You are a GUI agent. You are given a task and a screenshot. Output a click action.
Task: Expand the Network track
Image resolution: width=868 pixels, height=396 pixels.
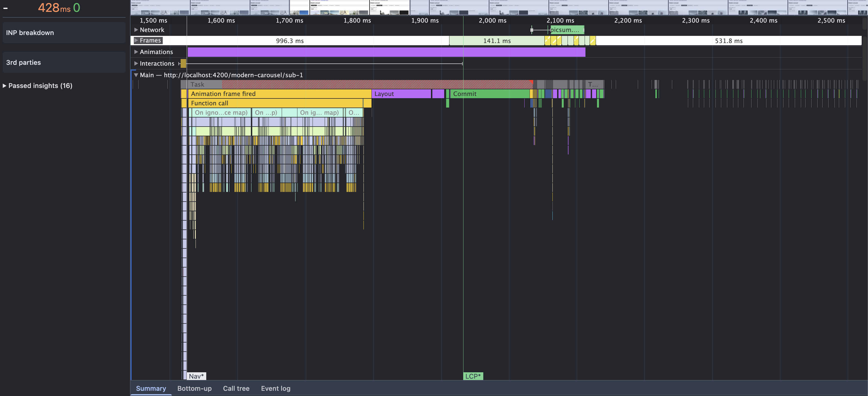136,30
